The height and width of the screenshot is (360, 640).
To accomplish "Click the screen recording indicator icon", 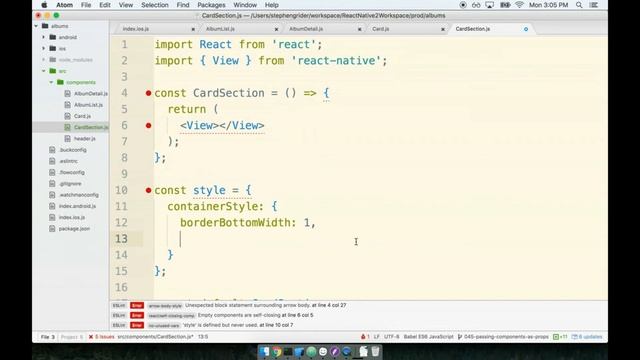I will click(463, 5).
